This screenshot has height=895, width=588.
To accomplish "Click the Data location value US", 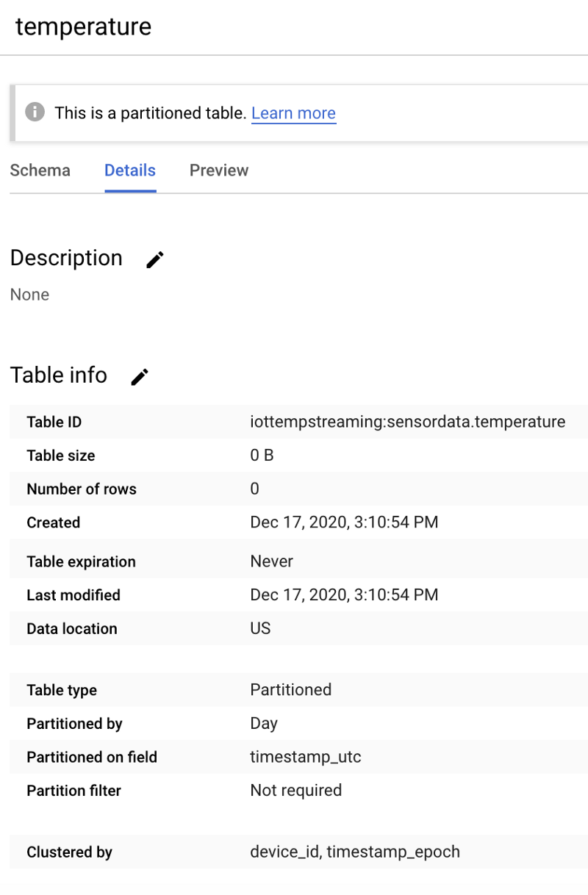I will (260, 629).
